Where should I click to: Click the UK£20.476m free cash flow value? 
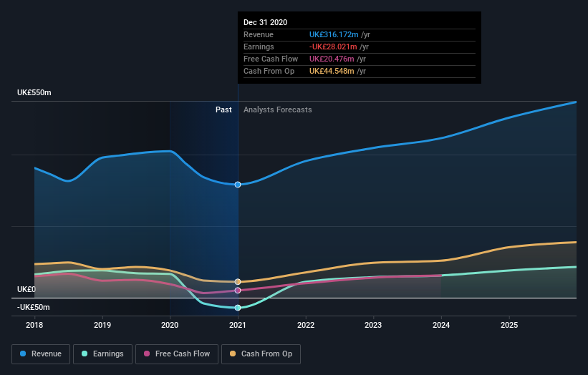coord(332,59)
